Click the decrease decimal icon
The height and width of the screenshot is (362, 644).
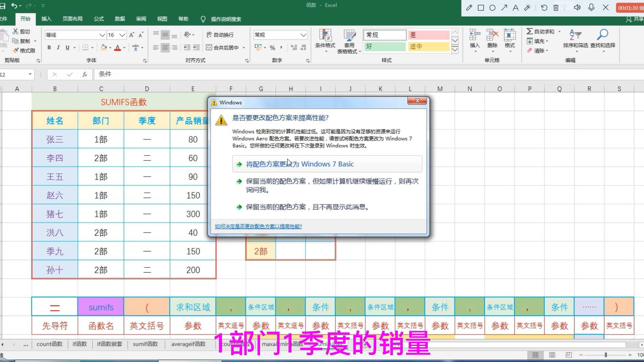[303, 48]
